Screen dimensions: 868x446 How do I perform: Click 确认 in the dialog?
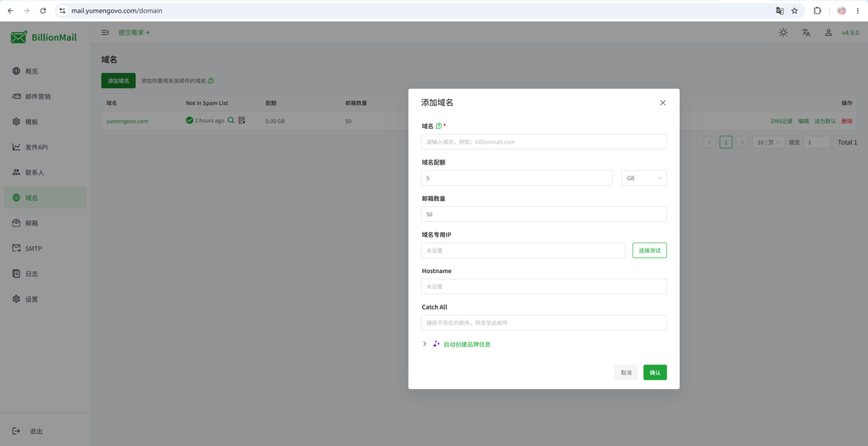tap(655, 372)
